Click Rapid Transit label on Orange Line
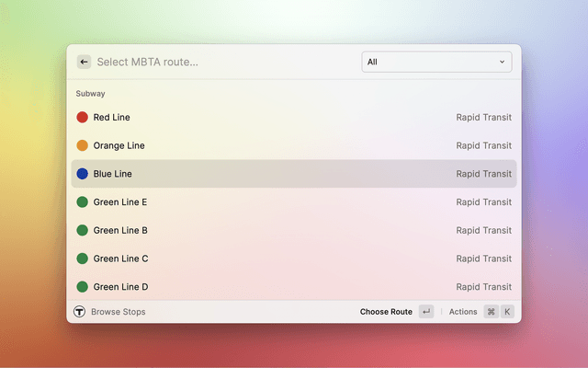588x368 pixels. 483,145
